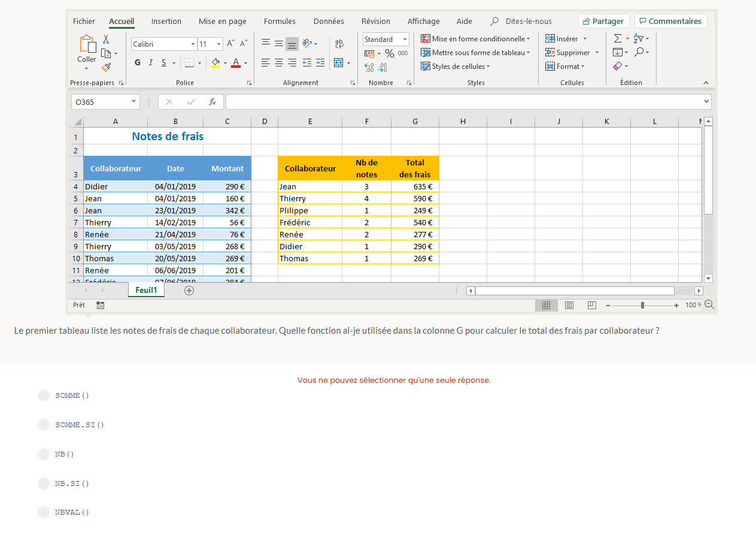
Task: Adjust the zoom slider handle
Action: tap(642, 305)
